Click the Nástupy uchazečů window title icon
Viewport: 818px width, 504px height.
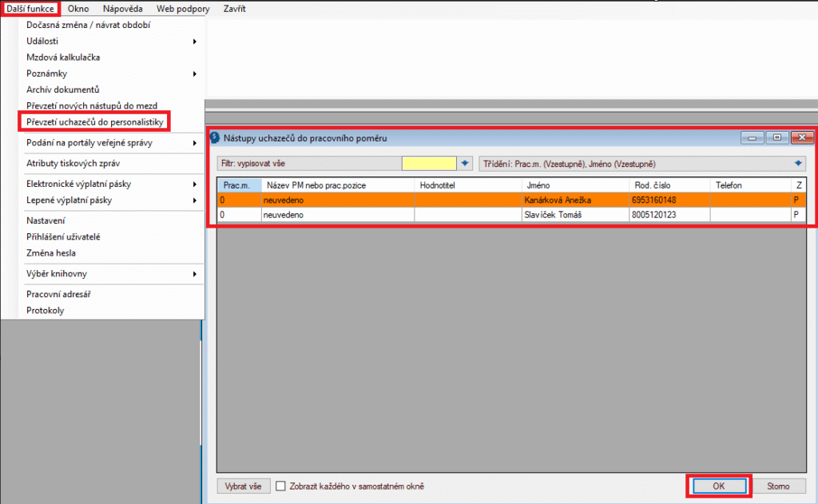click(215, 137)
